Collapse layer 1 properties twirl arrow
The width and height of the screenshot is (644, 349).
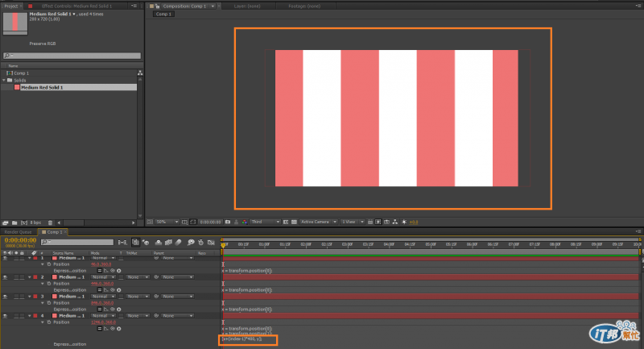click(30, 258)
